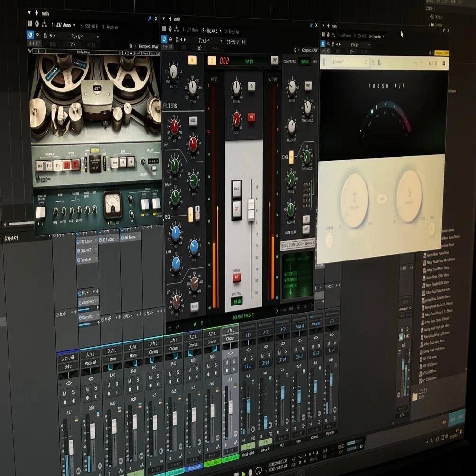Click the Fresh Air HIGH AIR knob showing 5
Viewport: 476px width, 476px height.
point(409,195)
